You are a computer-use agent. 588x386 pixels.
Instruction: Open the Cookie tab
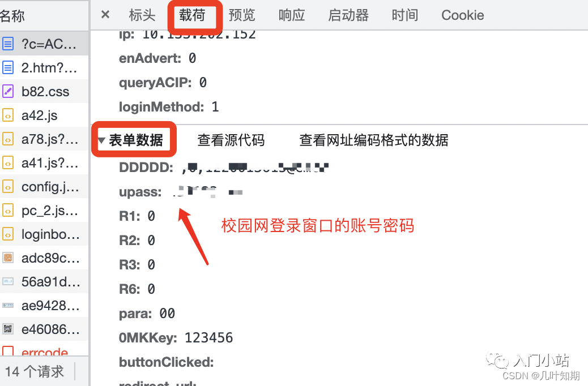[463, 15]
